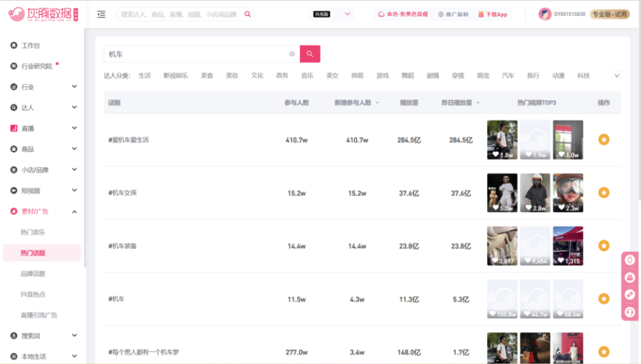Expand the 行业 sidebar menu
Image resolution: width=641 pixels, height=364 pixels.
(74, 87)
